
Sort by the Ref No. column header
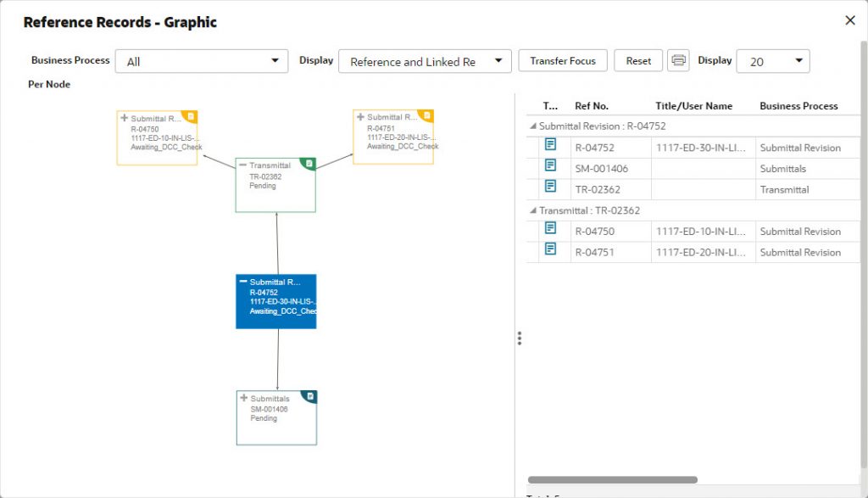coord(592,106)
